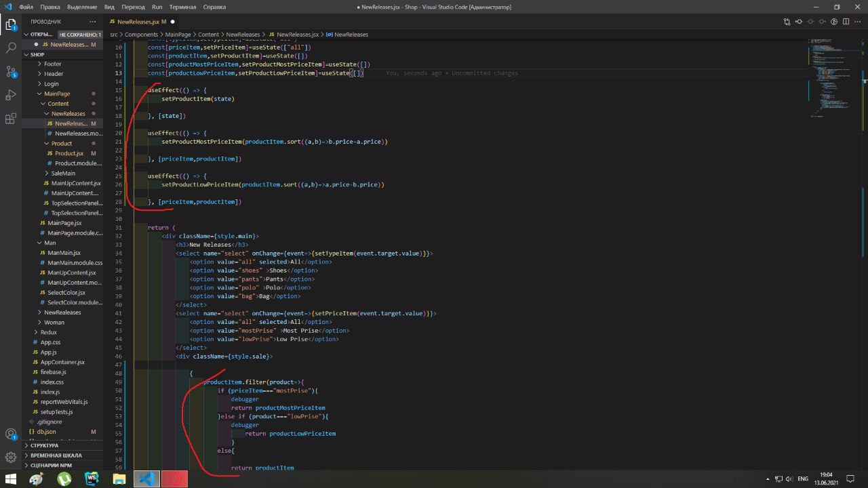The height and width of the screenshot is (488, 868).
Task: Click the MainPage breadcrumb segment
Action: pos(178,35)
